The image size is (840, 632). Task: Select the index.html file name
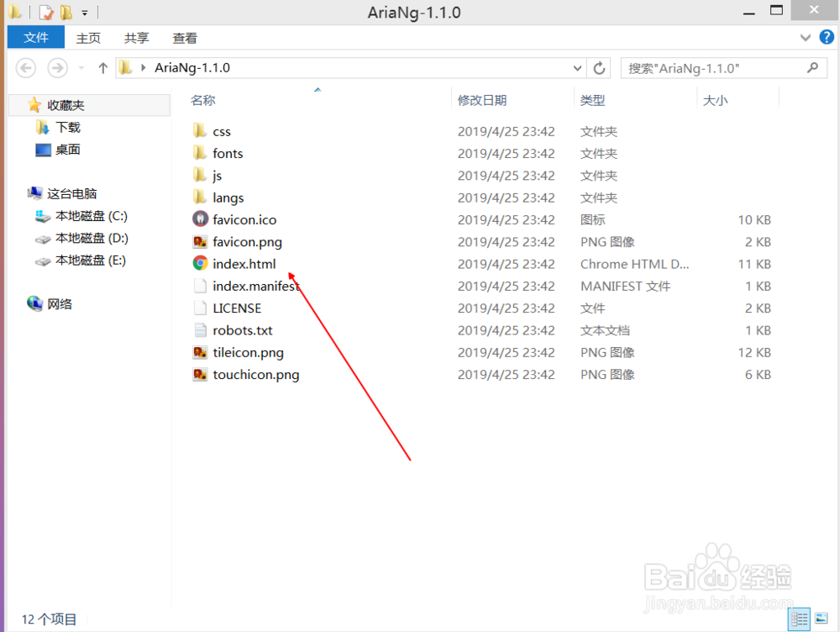(244, 264)
